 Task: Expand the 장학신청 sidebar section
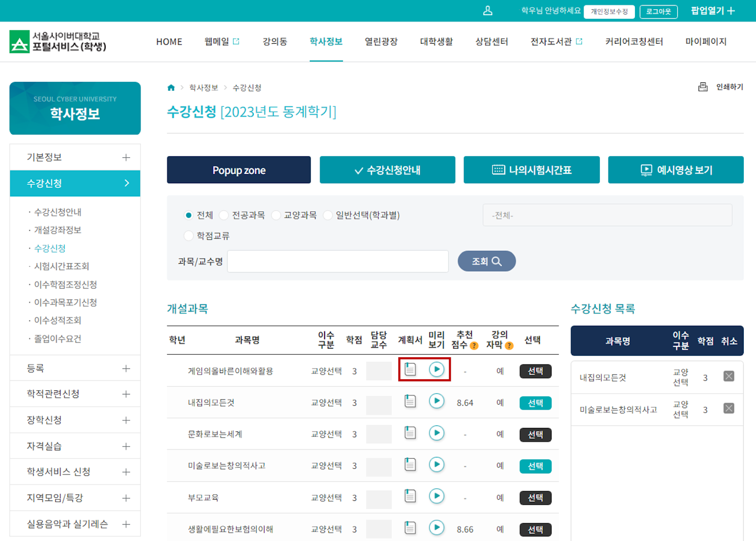pyautogui.click(x=75, y=419)
